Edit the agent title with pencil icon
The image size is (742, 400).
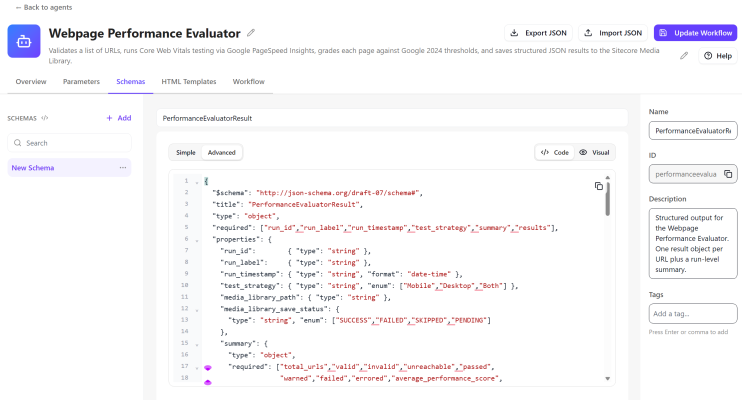251,33
